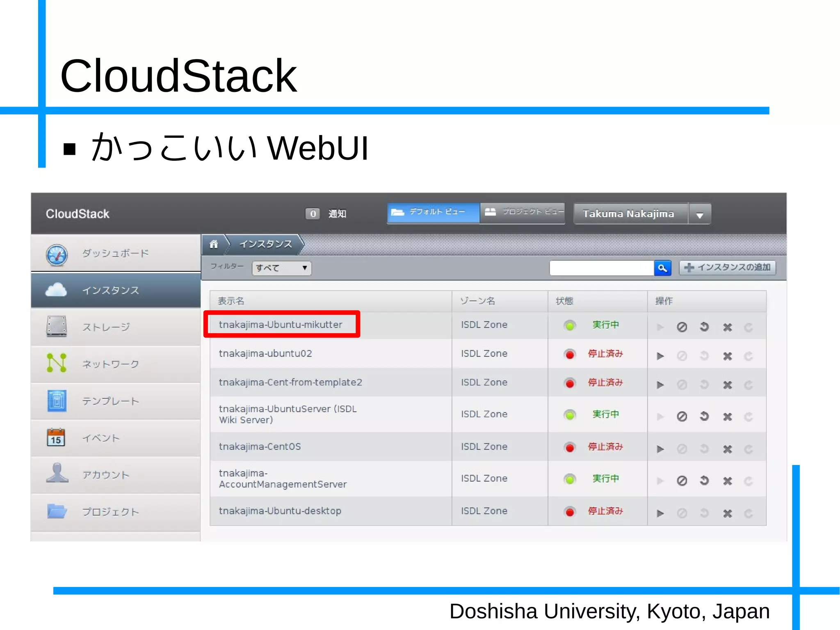840x630 pixels.
Task: Click the Takuma Nakajima user button
Action: click(x=631, y=214)
